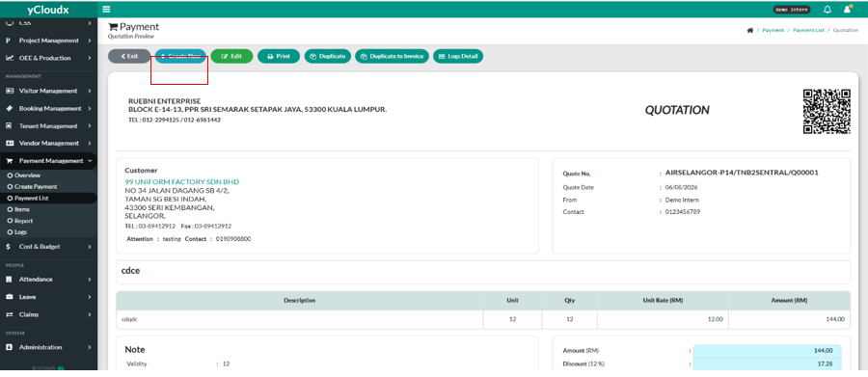This screenshot has width=868, height=377.
Task: Click the Exit button
Action: (x=129, y=57)
